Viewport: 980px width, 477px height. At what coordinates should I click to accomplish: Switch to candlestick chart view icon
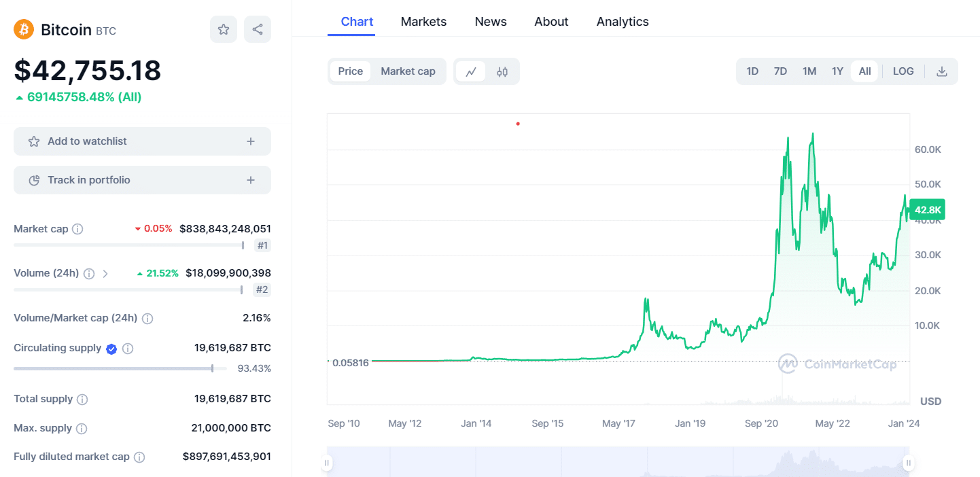(502, 71)
